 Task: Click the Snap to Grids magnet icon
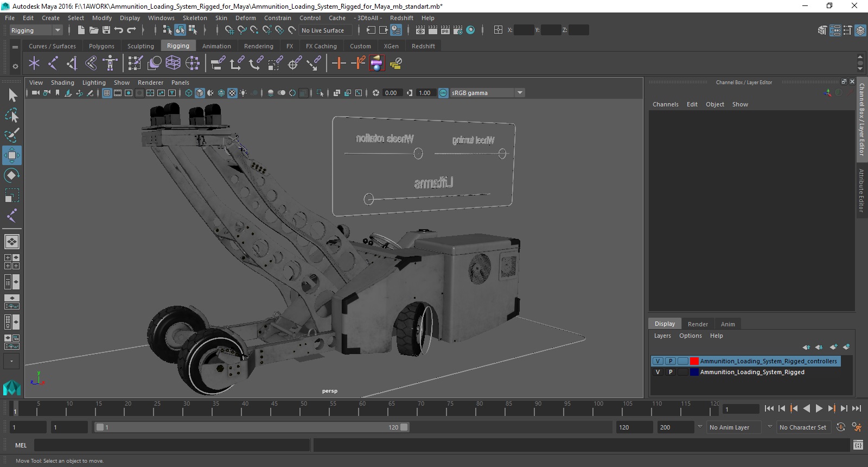click(229, 30)
